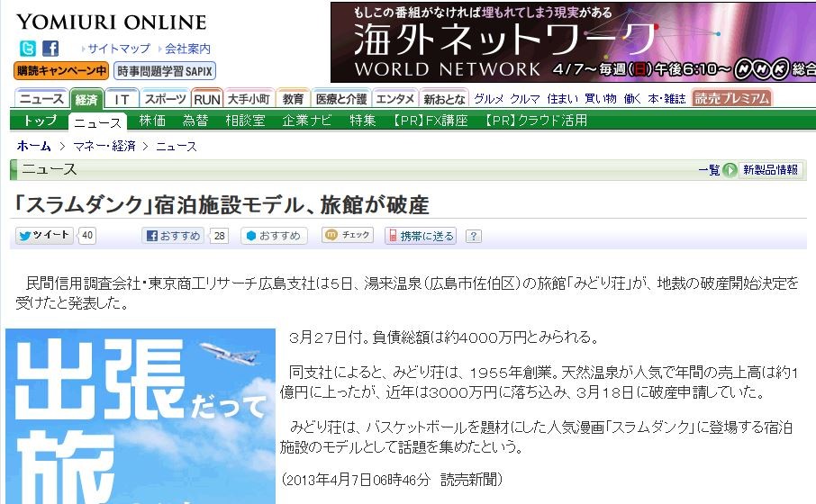Go to マネー・経済 breadcrumb
Image resolution: width=816 pixels, height=504 pixels.
104,146
